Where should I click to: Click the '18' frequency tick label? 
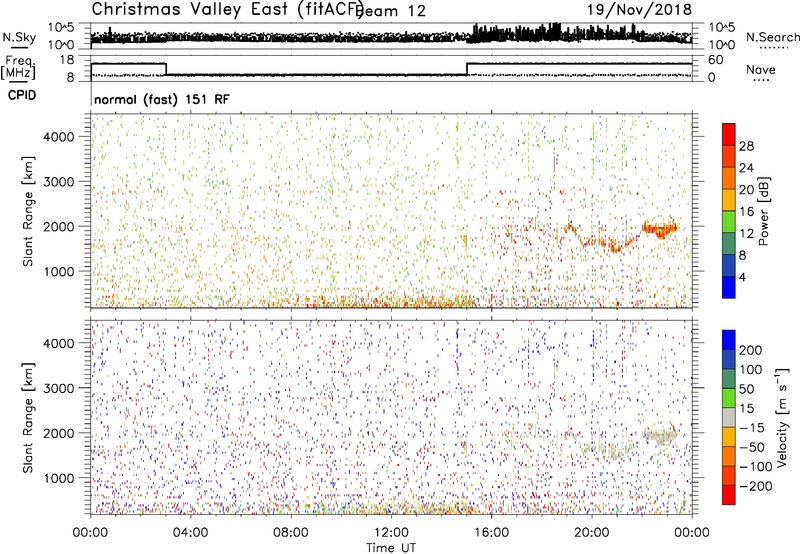67,60
